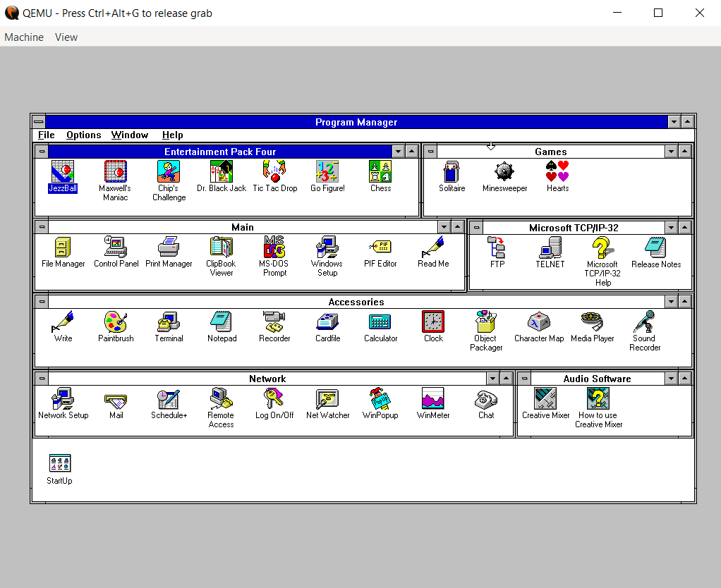Click the Paintbrush icon
Screen dimensions: 721x588
[116, 321]
